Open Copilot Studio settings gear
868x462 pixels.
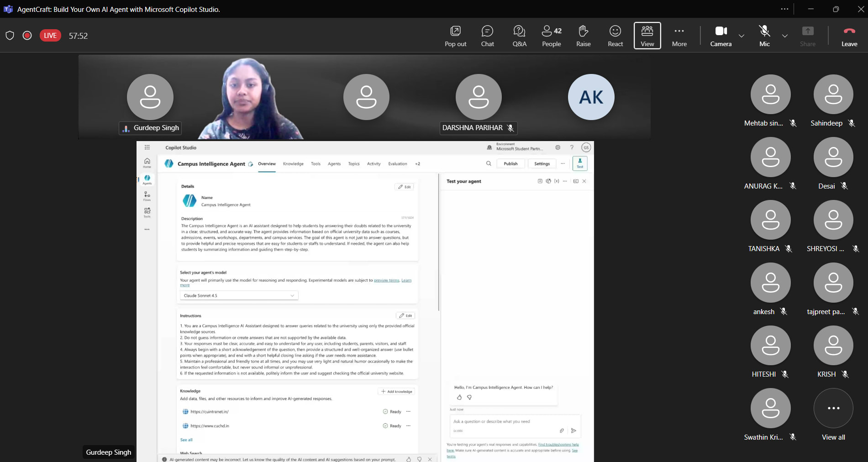point(558,147)
